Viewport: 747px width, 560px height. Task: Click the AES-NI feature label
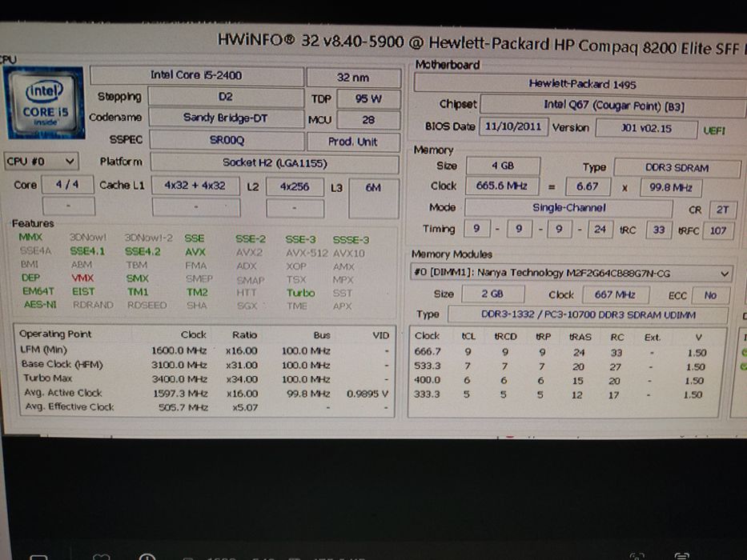click(40, 304)
